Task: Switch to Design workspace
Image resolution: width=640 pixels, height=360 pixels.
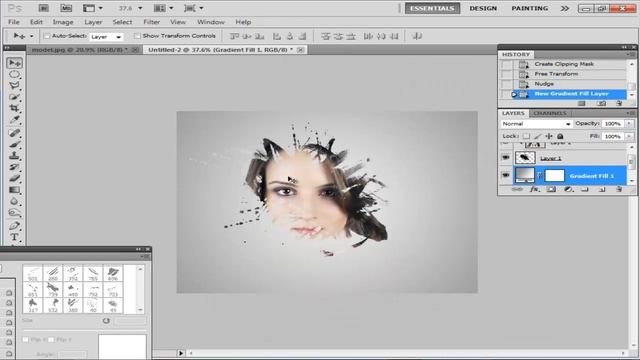Action: [x=483, y=8]
